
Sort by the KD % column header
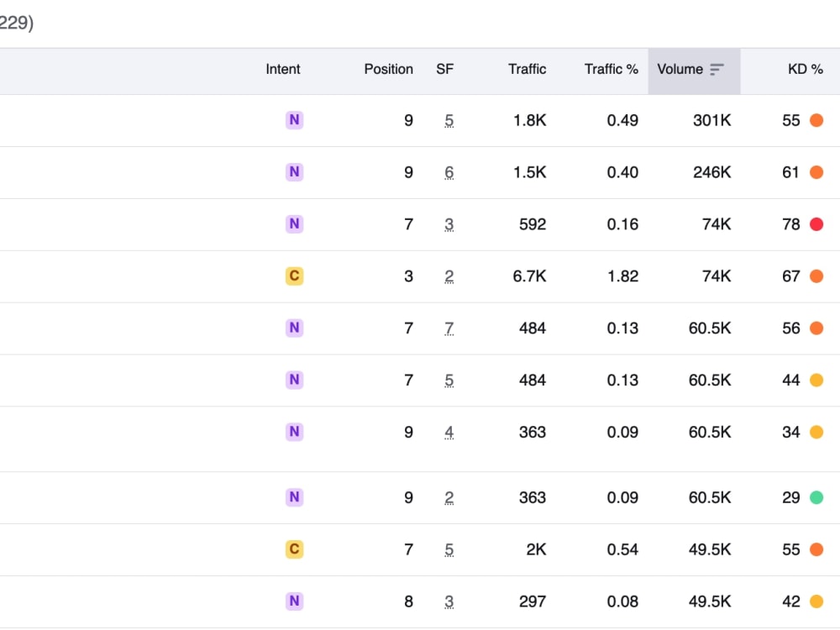point(806,69)
